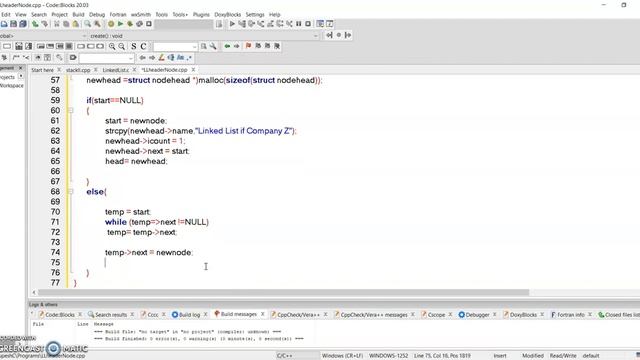Click the 'Windows (CR+LF)' status bar entry
The image size is (640, 360).
[342, 356]
